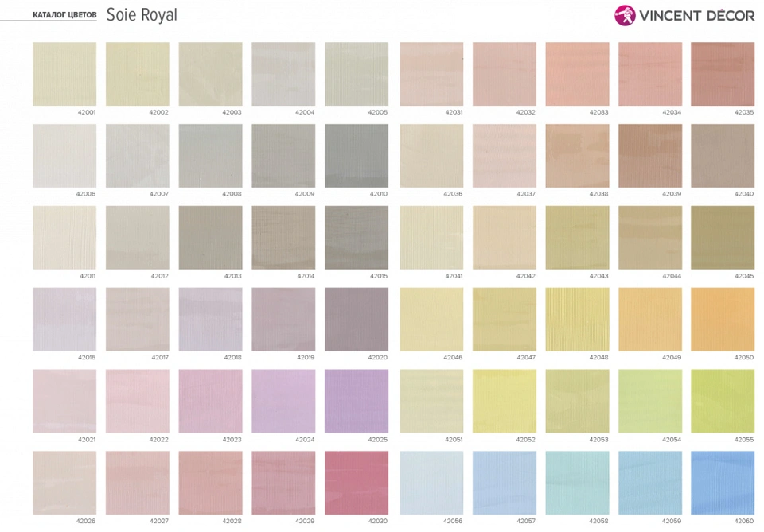
Task: Select pale pink swatch 42031
Action: pyautogui.click(x=431, y=74)
